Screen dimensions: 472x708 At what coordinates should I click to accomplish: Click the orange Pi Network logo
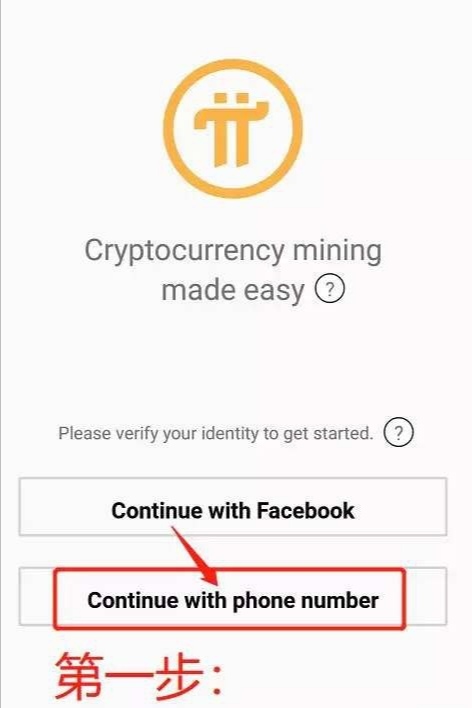coord(233,129)
